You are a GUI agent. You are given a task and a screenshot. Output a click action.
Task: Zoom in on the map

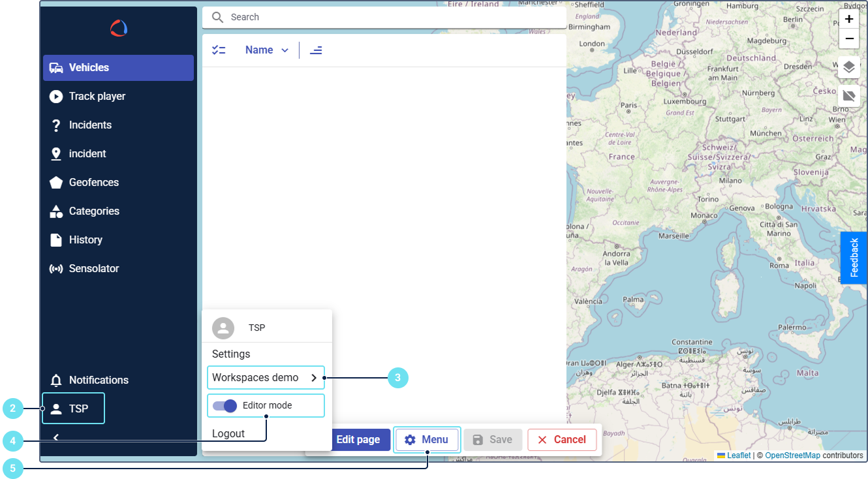point(849,20)
